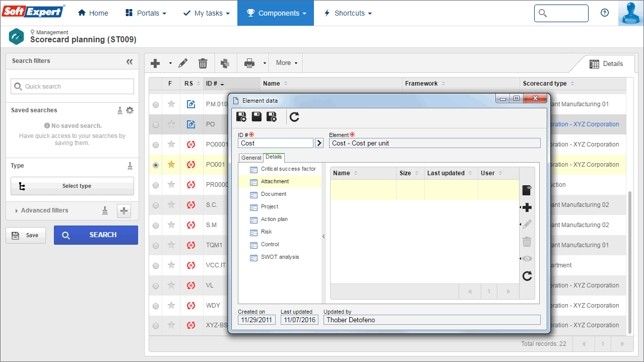Click the edit pencil in main toolbar
The height and width of the screenshot is (362, 644).
[183, 63]
